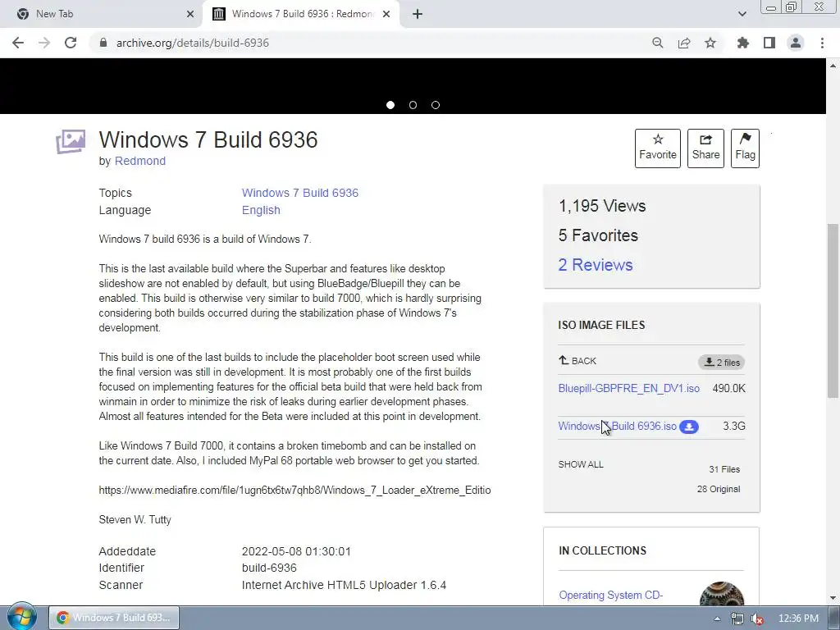The width and height of the screenshot is (840, 630).
Task: Expand the tab search chevron
Action: pyautogui.click(x=742, y=14)
